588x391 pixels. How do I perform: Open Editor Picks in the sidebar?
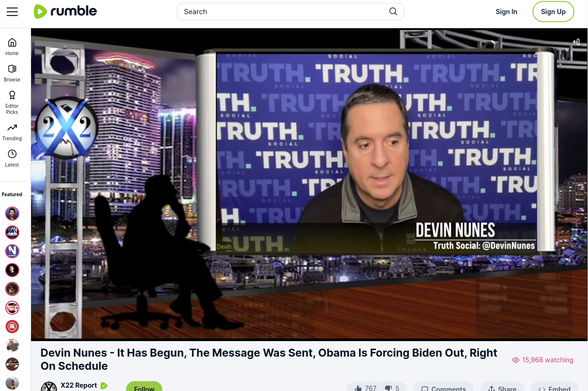[12, 102]
